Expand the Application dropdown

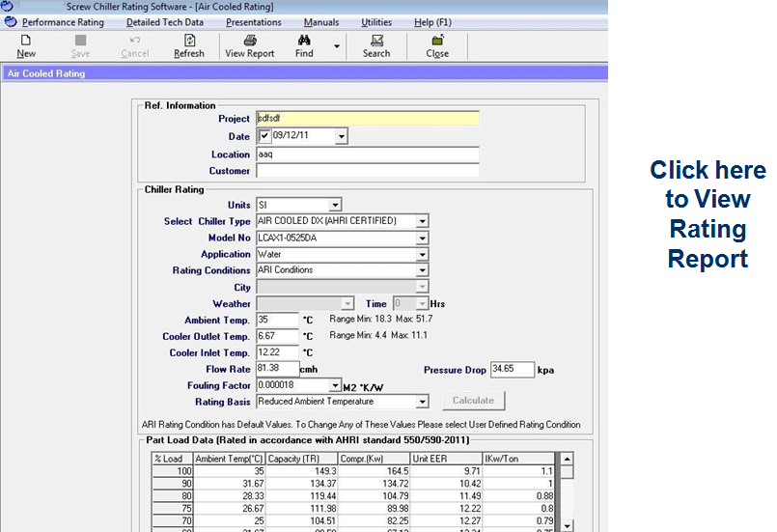point(422,254)
